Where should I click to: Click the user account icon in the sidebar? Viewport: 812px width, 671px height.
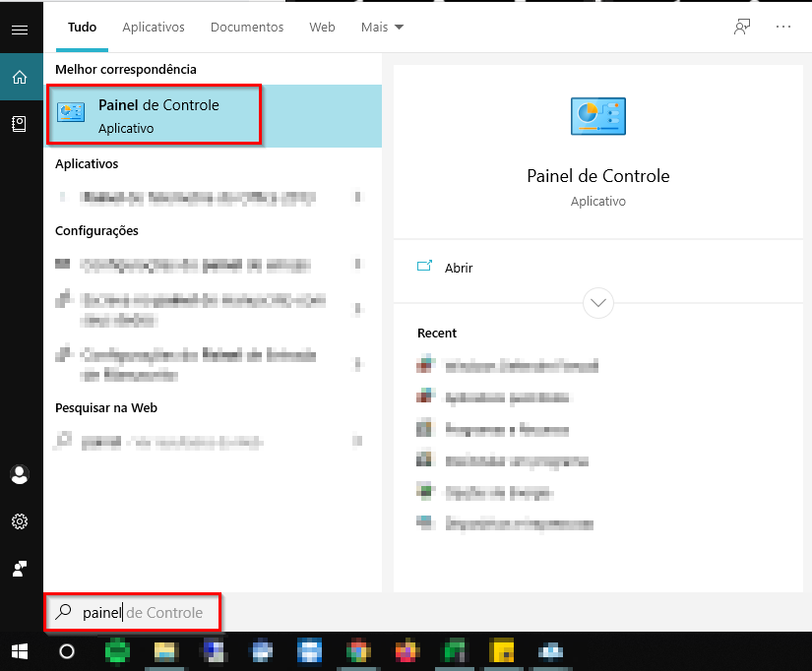point(20,474)
